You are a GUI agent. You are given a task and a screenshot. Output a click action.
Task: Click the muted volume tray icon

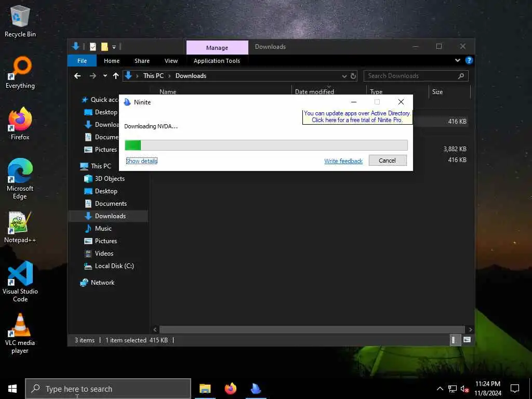pos(464,389)
